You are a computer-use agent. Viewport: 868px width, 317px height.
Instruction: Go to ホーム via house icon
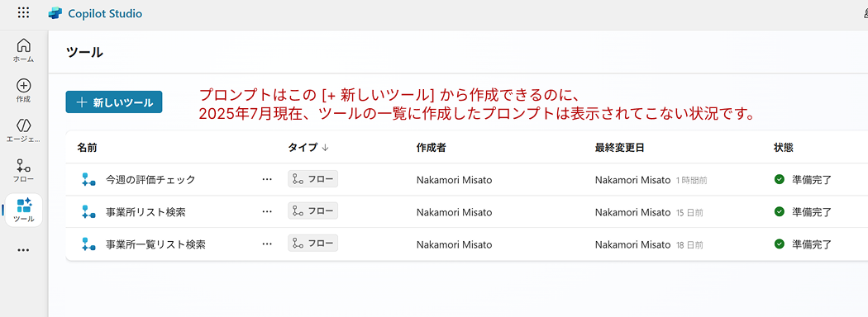[24, 50]
